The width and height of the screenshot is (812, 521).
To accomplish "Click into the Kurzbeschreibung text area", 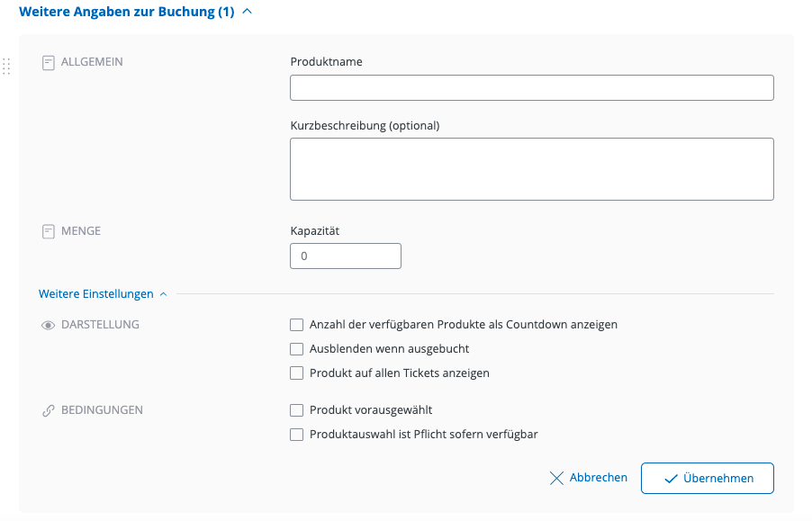I will tap(531, 168).
